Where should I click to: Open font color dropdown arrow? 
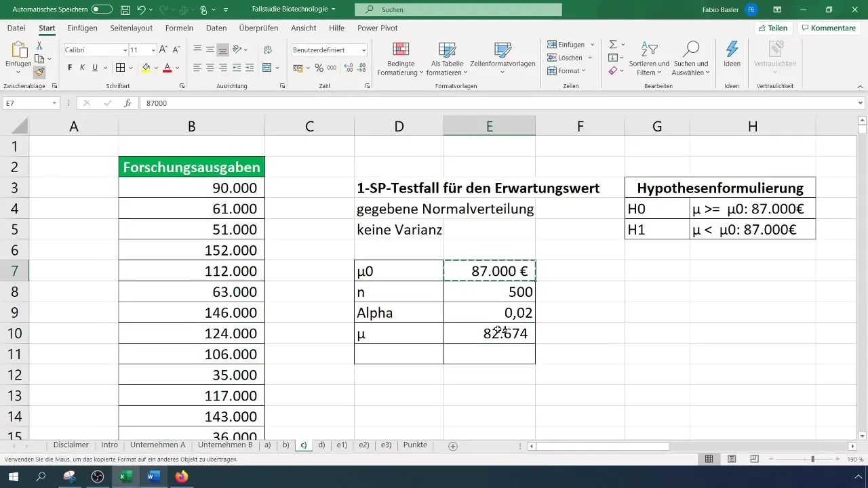[x=177, y=68]
